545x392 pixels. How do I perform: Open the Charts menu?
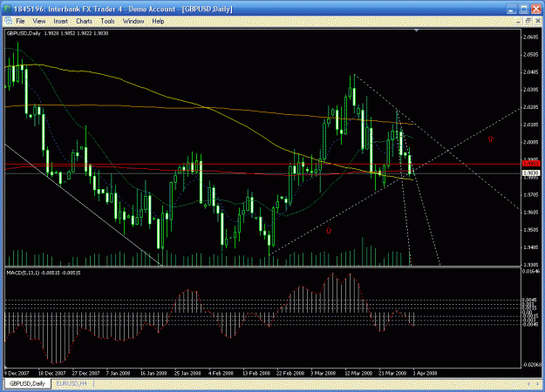(84, 21)
